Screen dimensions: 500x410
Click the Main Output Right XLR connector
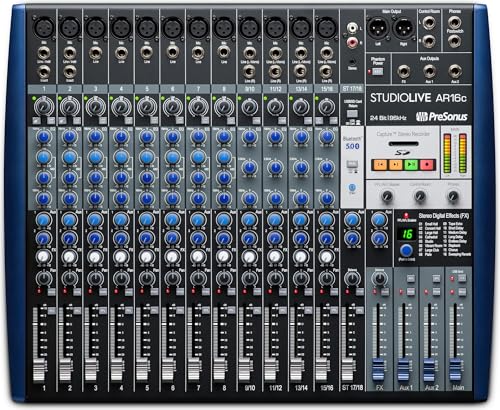click(403, 27)
